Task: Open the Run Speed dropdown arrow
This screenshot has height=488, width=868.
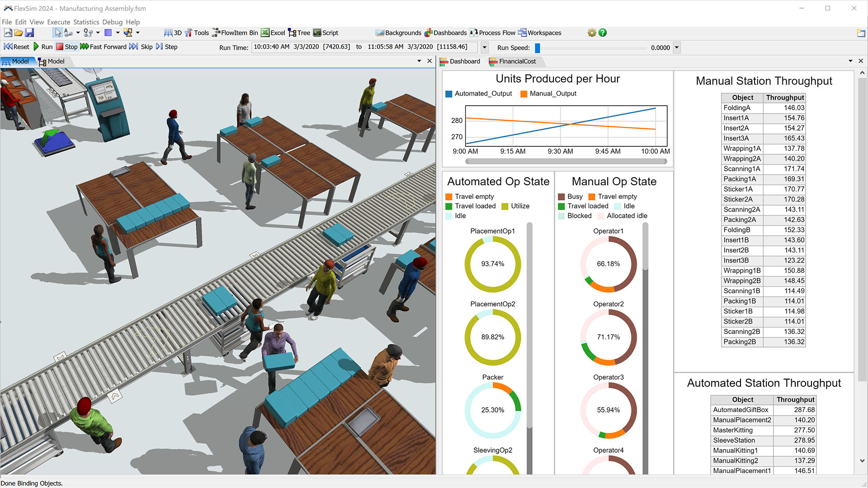Action: (x=677, y=47)
